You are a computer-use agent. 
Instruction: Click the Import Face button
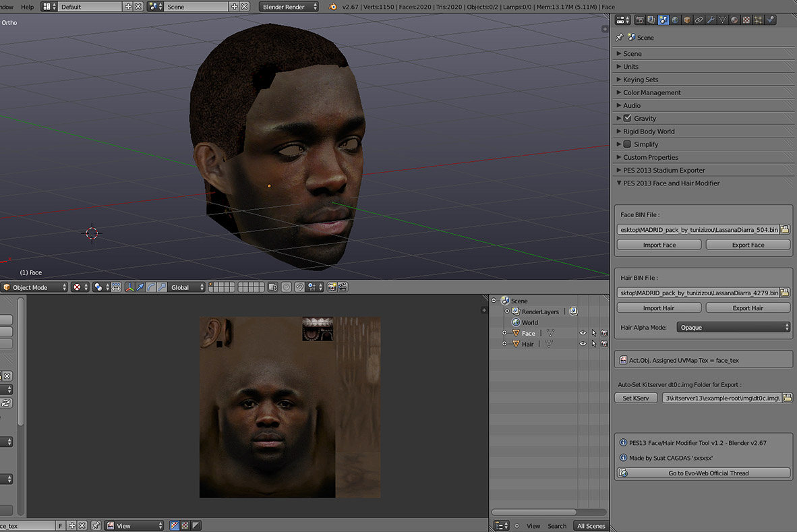tap(659, 245)
